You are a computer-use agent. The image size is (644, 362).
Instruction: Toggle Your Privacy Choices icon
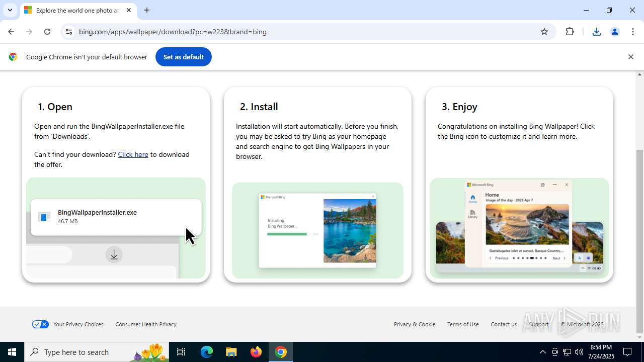click(x=41, y=324)
